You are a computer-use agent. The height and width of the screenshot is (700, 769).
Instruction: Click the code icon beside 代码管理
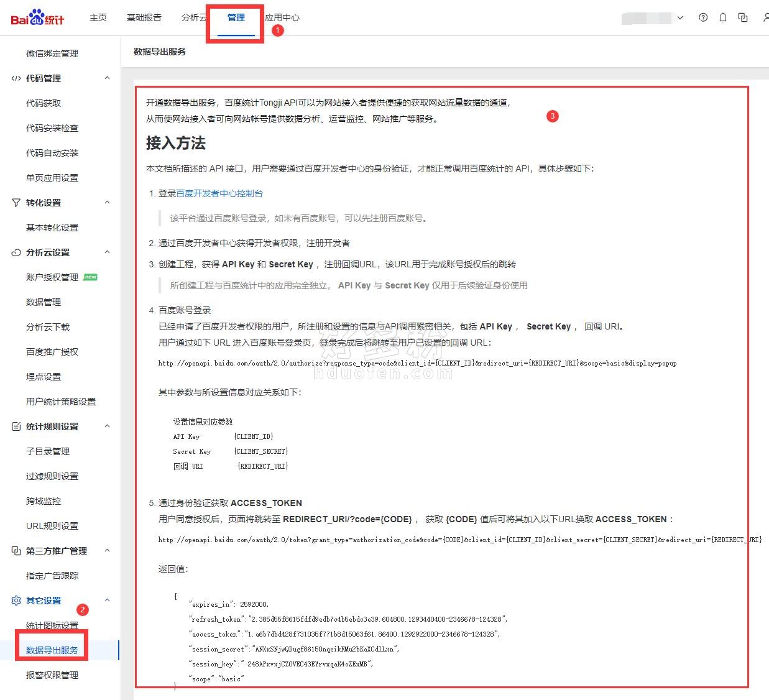(16, 78)
